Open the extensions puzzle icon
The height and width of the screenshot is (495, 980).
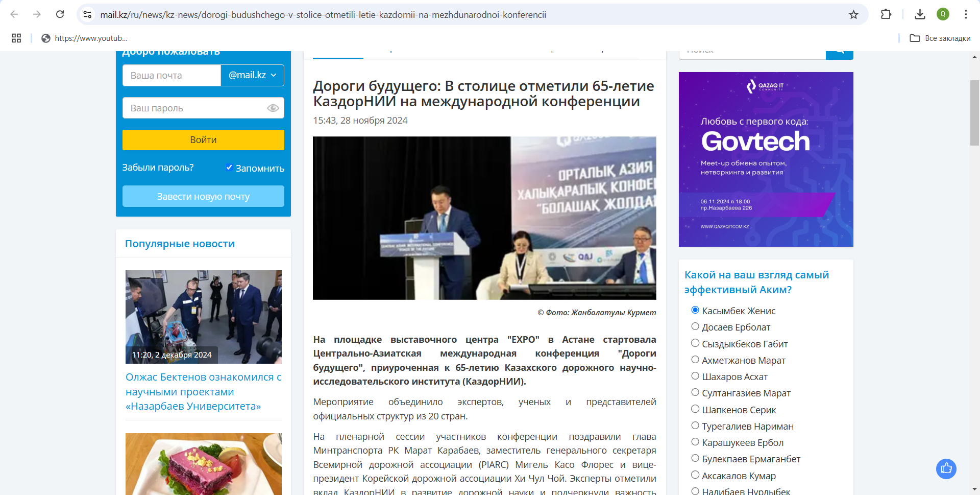coord(886,14)
